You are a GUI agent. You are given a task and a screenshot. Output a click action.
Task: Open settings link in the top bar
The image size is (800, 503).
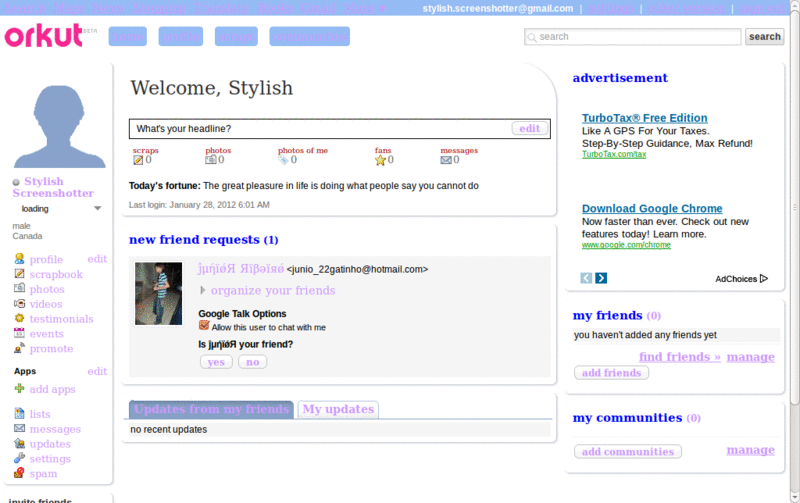coord(611,8)
